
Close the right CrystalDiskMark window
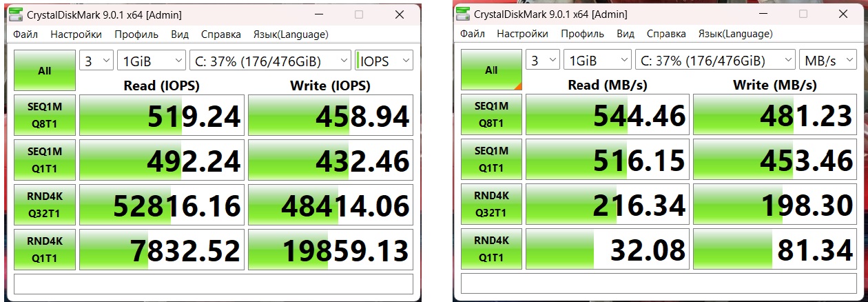pyautogui.click(x=843, y=13)
